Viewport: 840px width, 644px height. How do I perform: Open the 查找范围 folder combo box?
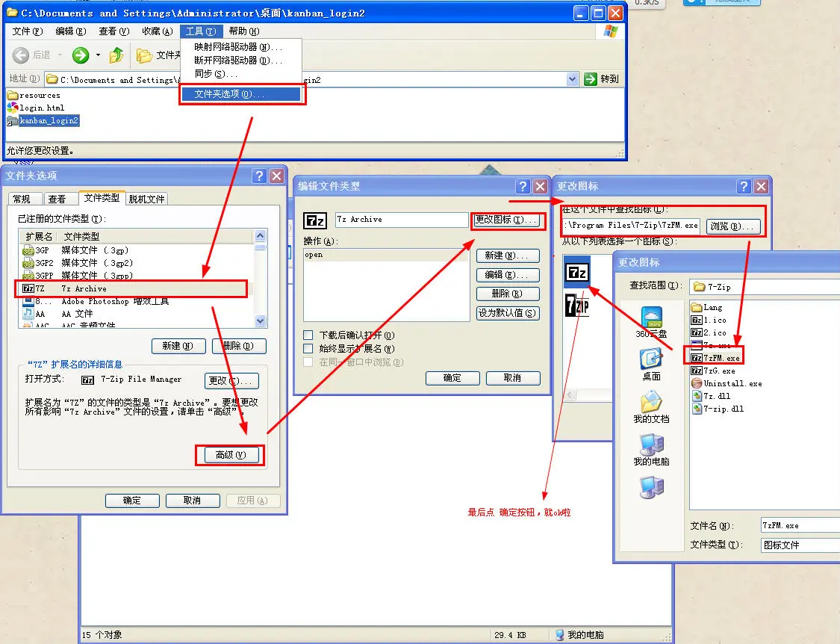[x=762, y=286]
